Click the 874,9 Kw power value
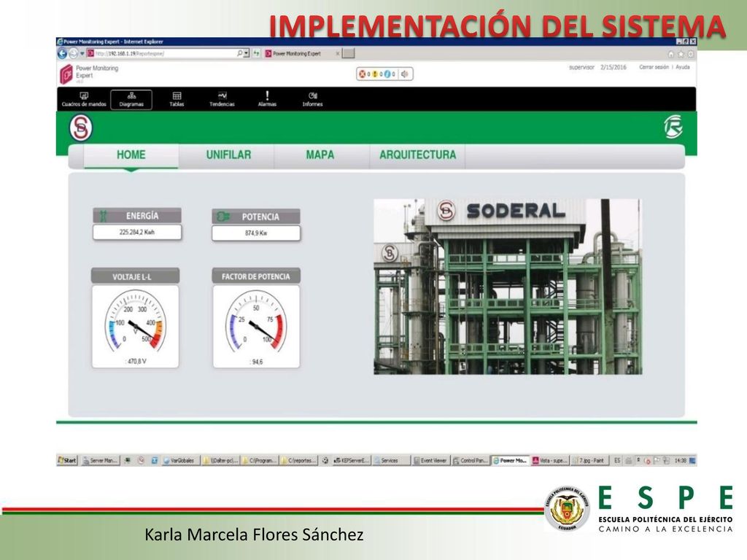This screenshot has width=747, height=560. (x=256, y=233)
